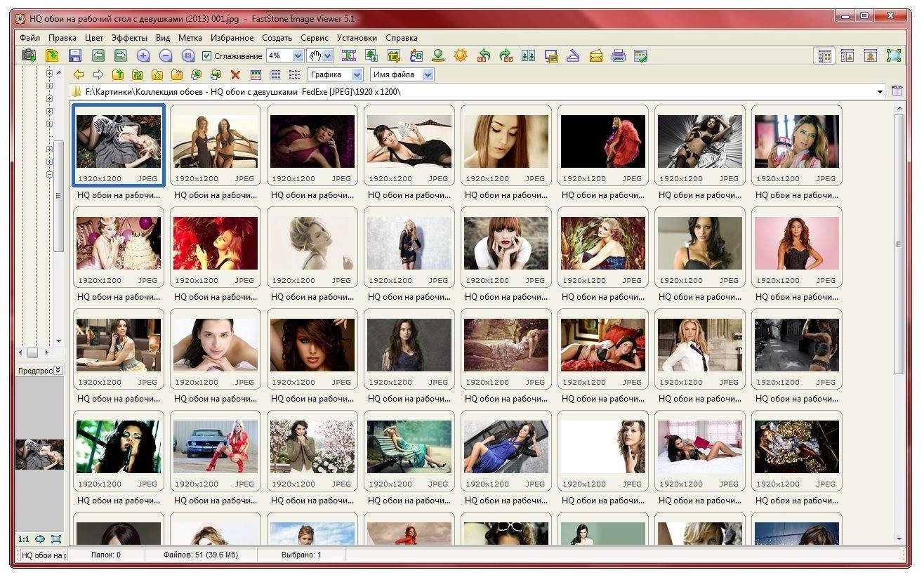Click the crop board icon
This screenshot has width=924, height=582.
point(393,55)
